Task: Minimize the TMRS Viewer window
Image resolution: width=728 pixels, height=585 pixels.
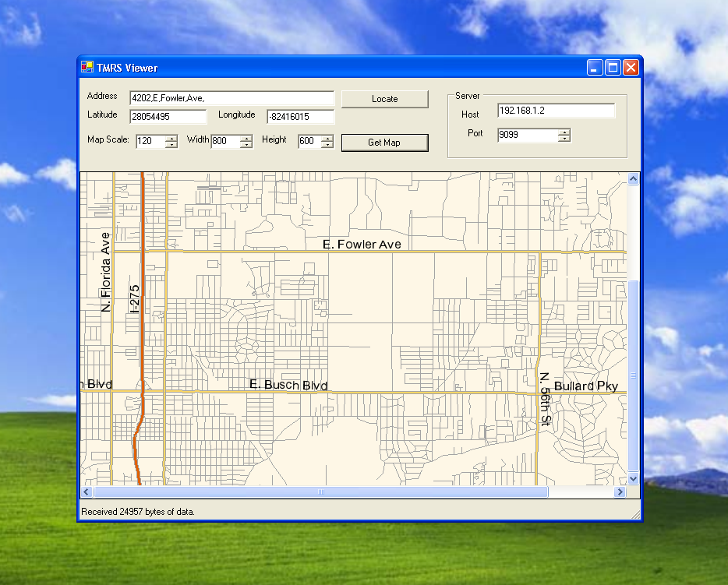Action: pyautogui.click(x=595, y=68)
